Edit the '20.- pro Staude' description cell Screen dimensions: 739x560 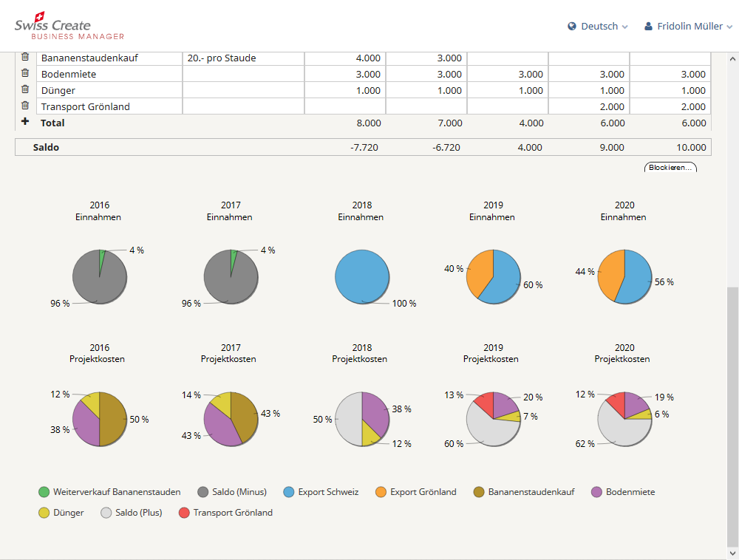pyautogui.click(x=243, y=58)
